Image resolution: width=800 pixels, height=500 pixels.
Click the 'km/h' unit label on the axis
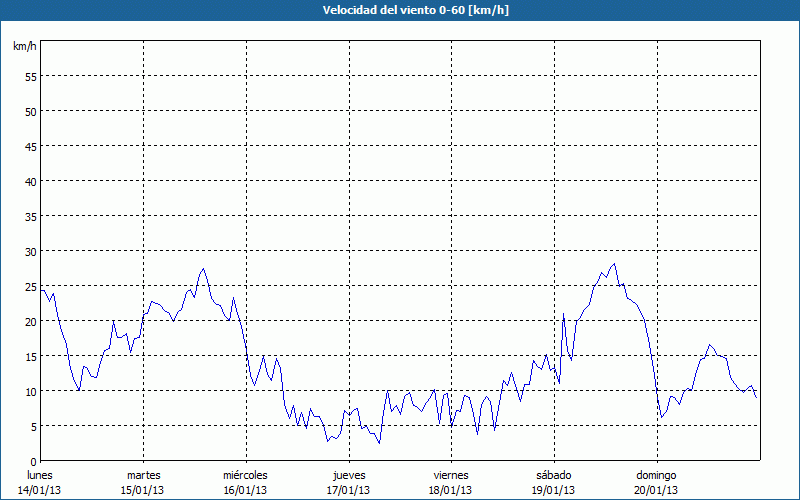coord(24,47)
